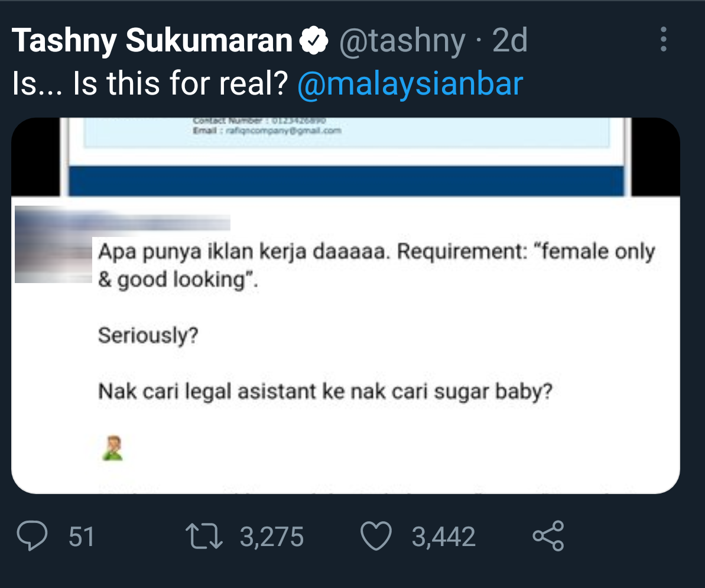Click the facepalm emoji in the screenshot
Image resolution: width=705 pixels, height=588 pixels.
(111, 448)
